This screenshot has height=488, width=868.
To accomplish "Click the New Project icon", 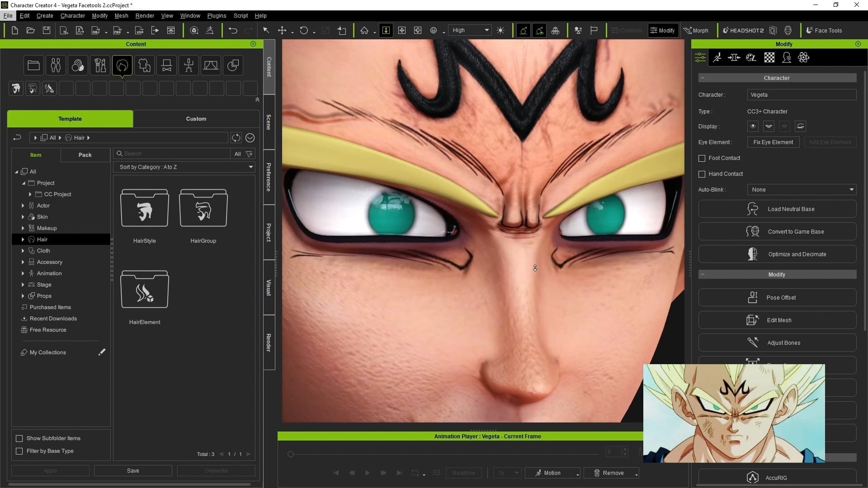I will [14, 30].
